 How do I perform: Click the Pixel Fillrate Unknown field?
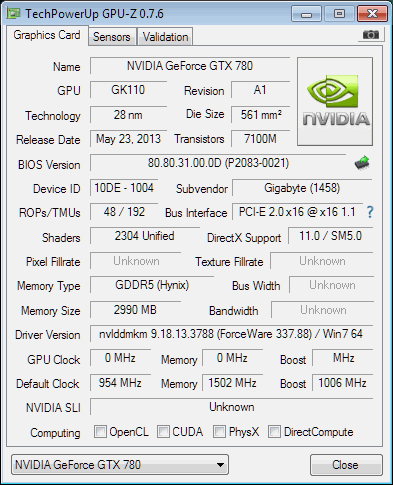(136, 261)
